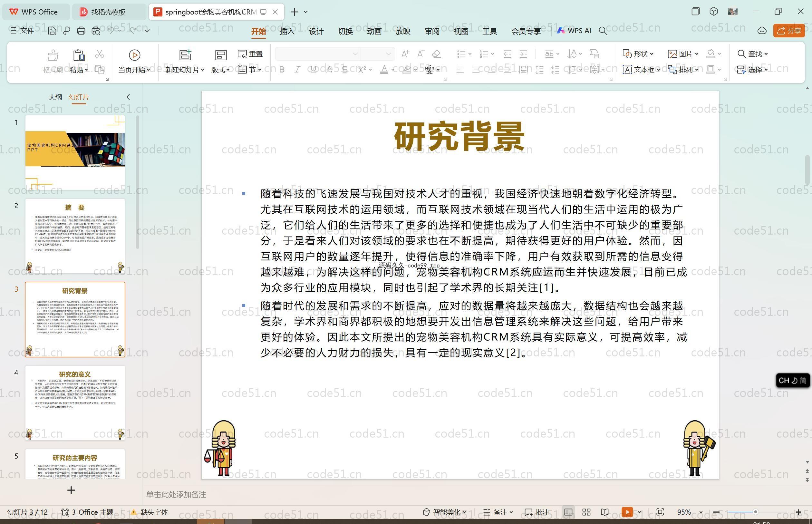Click notes field 单击此处添加备注
This screenshot has width=812, height=524.
point(176,494)
